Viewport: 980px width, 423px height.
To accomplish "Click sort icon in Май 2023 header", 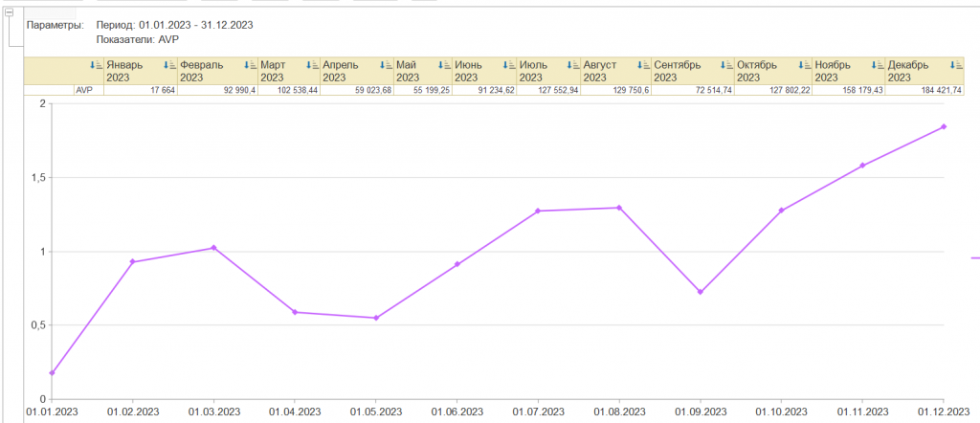I will click(444, 65).
